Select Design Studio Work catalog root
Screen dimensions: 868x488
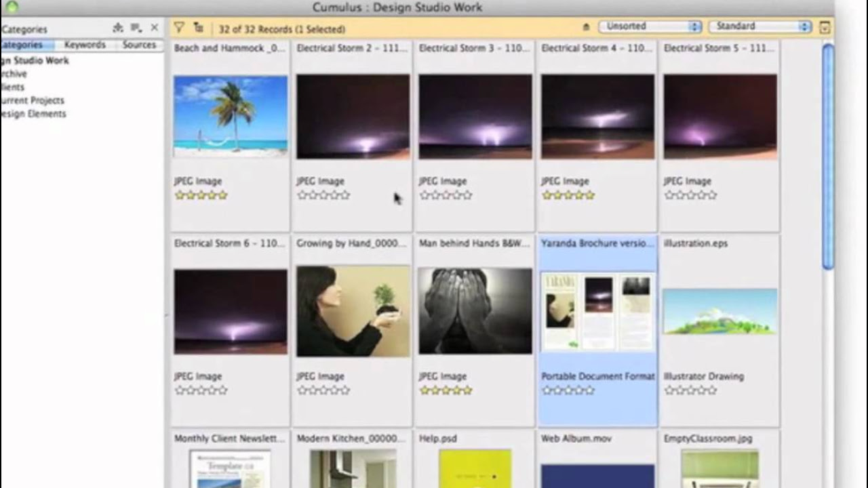coord(35,60)
